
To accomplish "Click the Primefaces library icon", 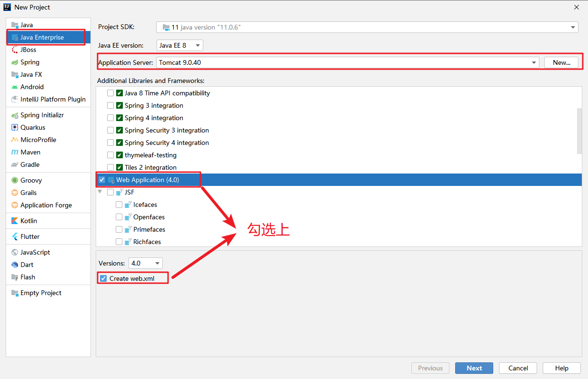I will [x=128, y=229].
